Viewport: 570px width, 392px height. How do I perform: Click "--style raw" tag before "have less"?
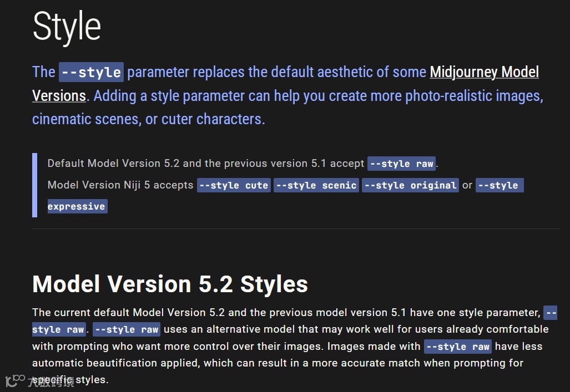point(458,346)
